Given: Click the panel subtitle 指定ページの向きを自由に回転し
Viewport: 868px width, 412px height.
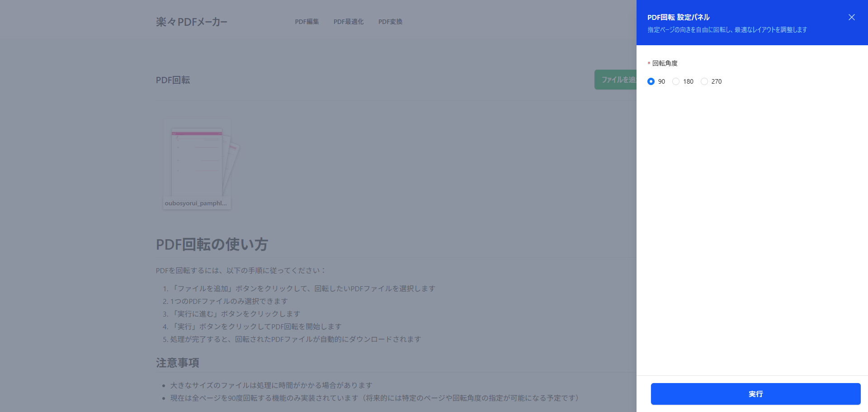Looking at the screenshot, I should pos(727,30).
